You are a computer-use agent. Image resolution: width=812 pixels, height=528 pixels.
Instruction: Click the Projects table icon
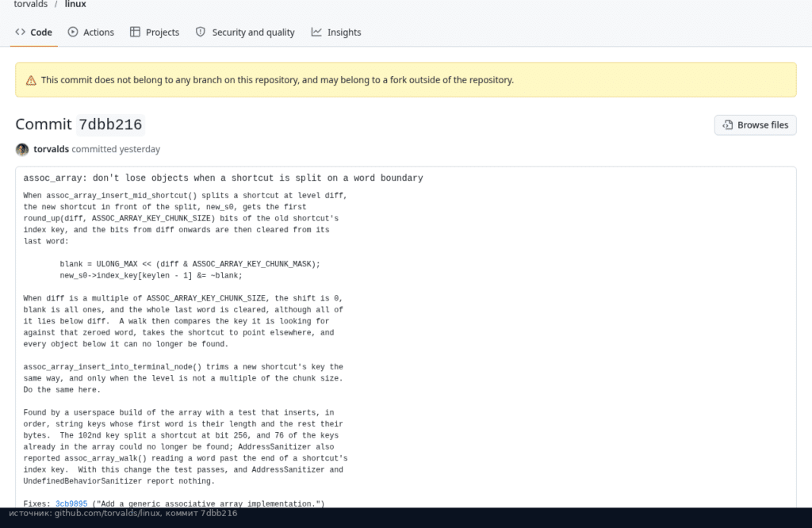[x=135, y=32]
